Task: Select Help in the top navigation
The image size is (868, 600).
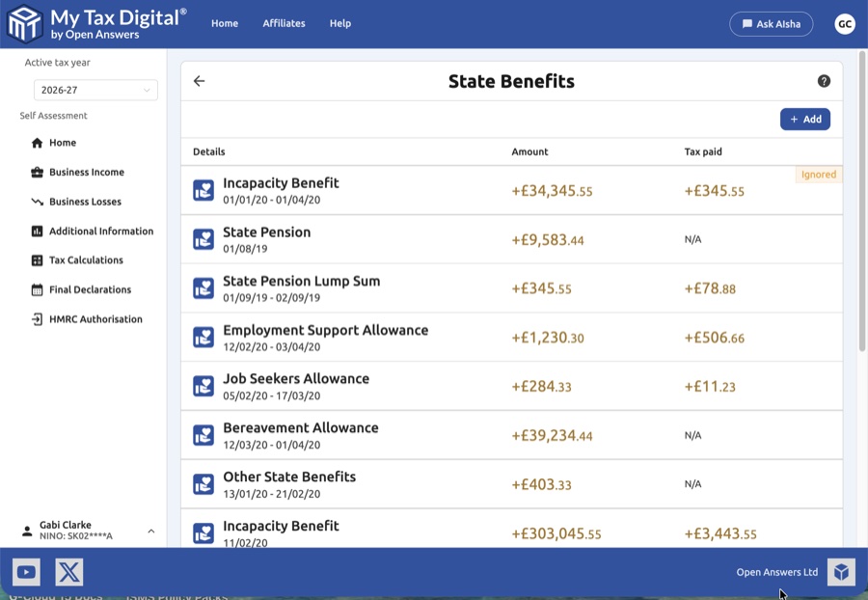Action: (339, 23)
